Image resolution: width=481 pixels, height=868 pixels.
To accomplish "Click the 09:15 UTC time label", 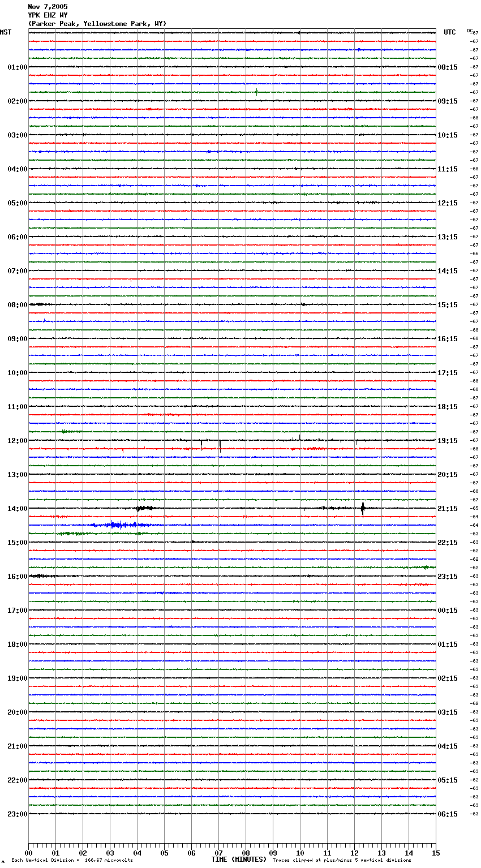I will point(448,101).
